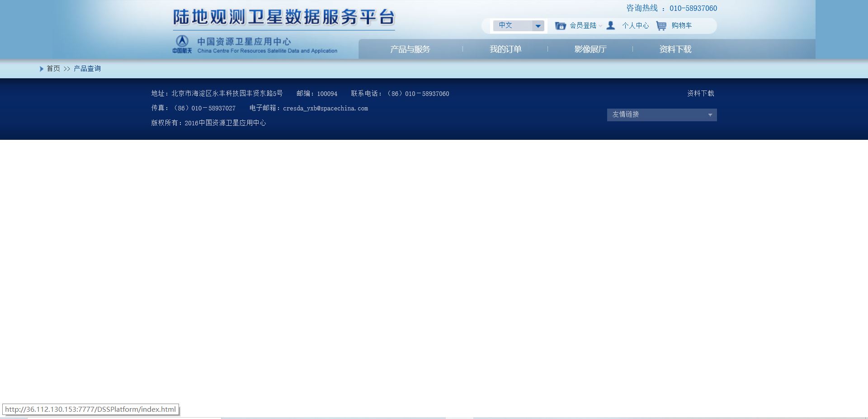Click the personal center person icon
The width and height of the screenshot is (868, 419).
click(x=611, y=25)
